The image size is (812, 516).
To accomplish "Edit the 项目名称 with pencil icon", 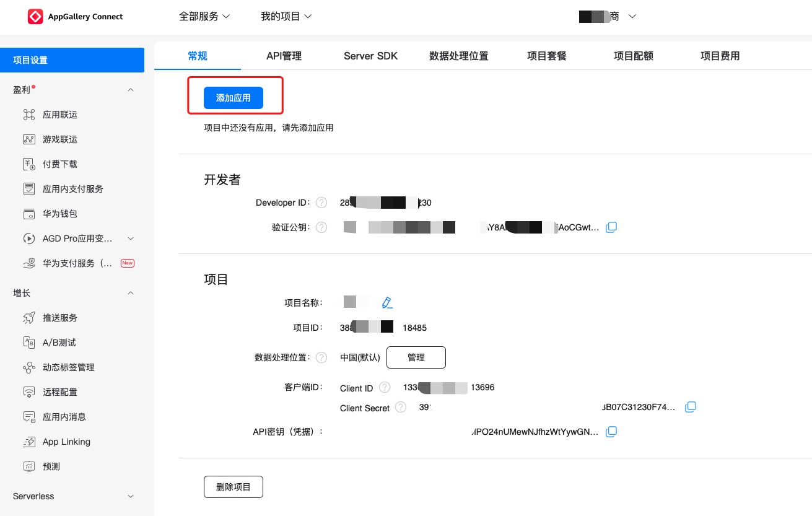I will [x=387, y=302].
